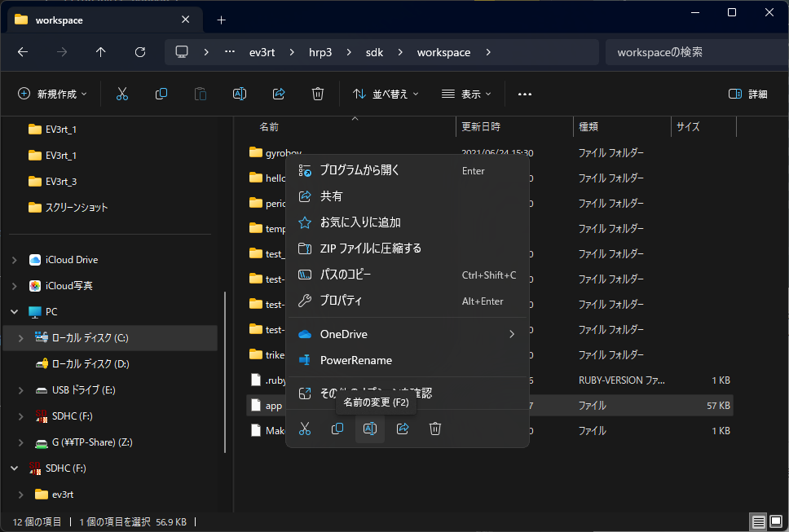Screen dimensions: 789x532
Task: Refresh the current folder view
Action: (140, 52)
